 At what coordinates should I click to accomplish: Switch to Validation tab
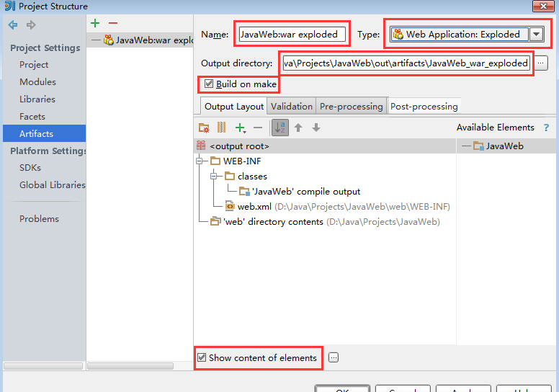[292, 107]
